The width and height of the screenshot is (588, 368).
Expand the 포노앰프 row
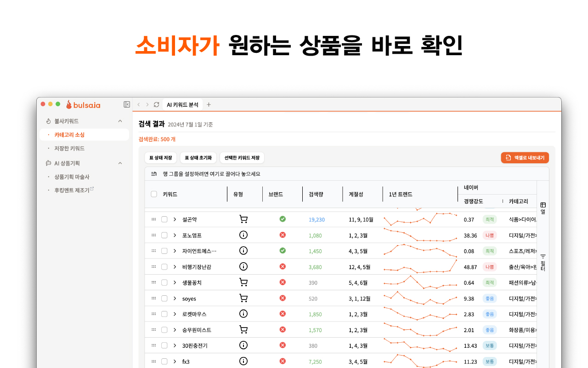pos(175,235)
